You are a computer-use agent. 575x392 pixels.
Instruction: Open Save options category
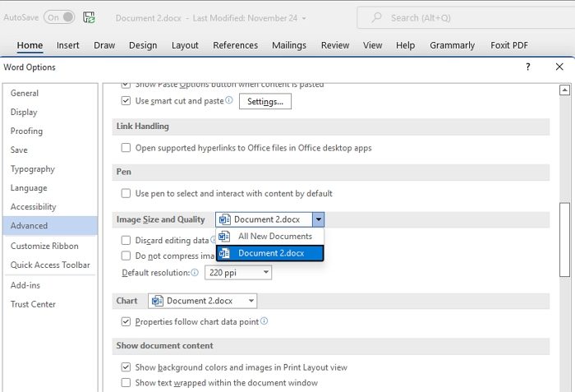50,150
